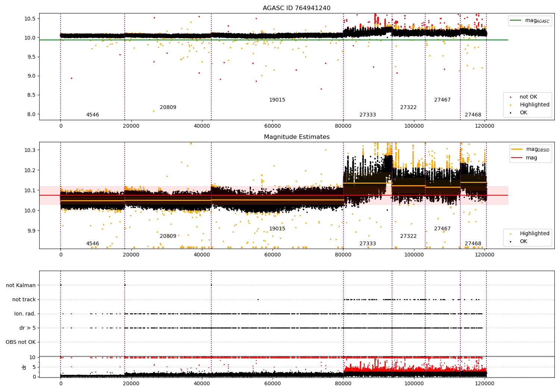
Task: Click the 'dr > 5' y-axis label
Action: click(28, 328)
